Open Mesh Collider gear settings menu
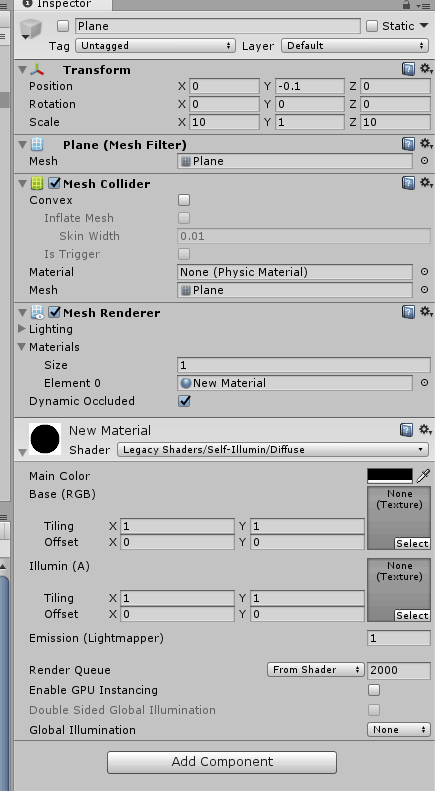This screenshot has width=435, height=791. 425,183
